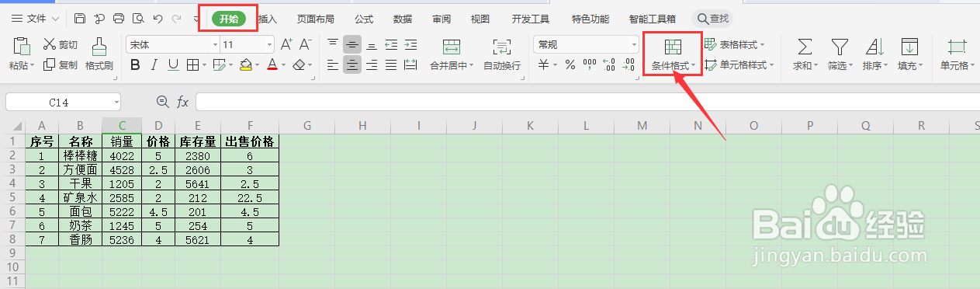This screenshot has height=289, width=980.
Task: Redo the last undone action
Action: click(x=177, y=18)
